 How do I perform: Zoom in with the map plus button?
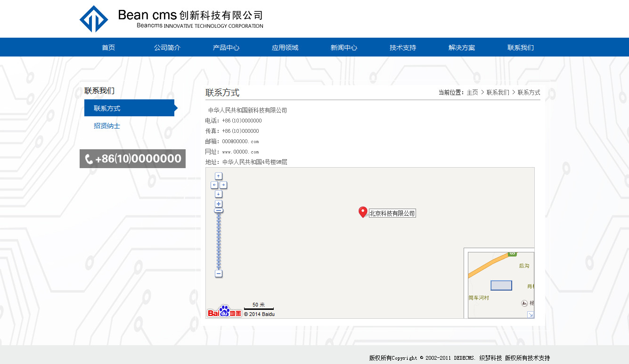click(x=219, y=204)
